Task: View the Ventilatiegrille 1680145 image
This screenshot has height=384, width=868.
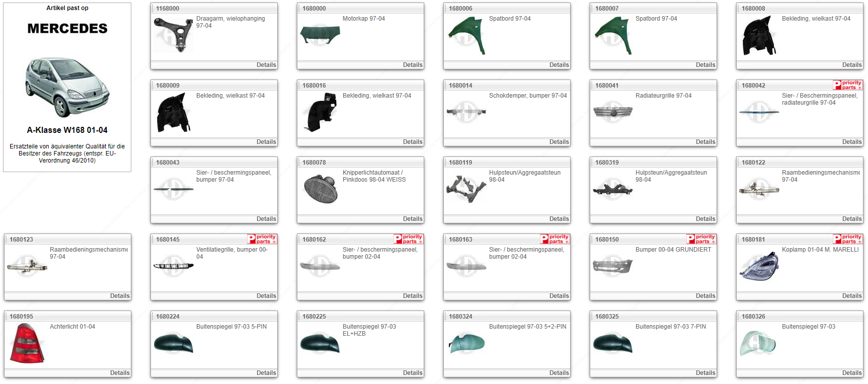Action: click(174, 266)
